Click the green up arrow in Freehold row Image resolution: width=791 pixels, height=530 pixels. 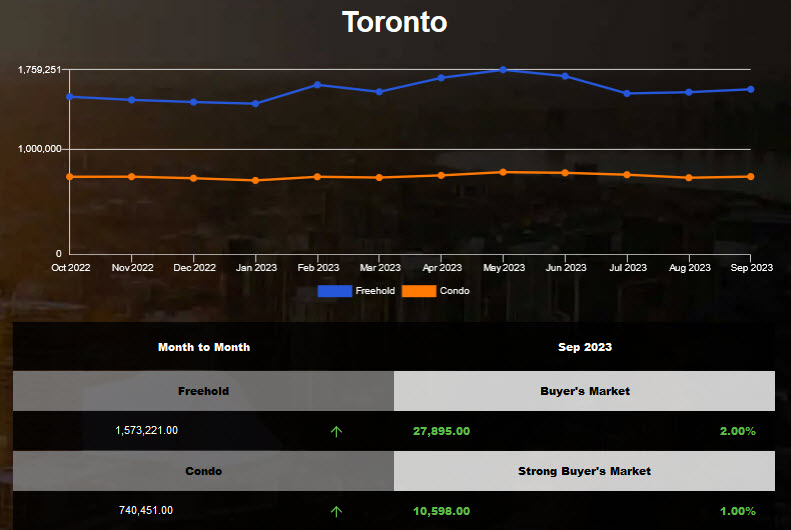point(336,431)
